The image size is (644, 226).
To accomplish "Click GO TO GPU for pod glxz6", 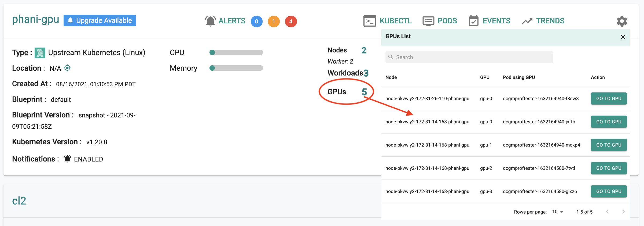I will click(609, 191).
